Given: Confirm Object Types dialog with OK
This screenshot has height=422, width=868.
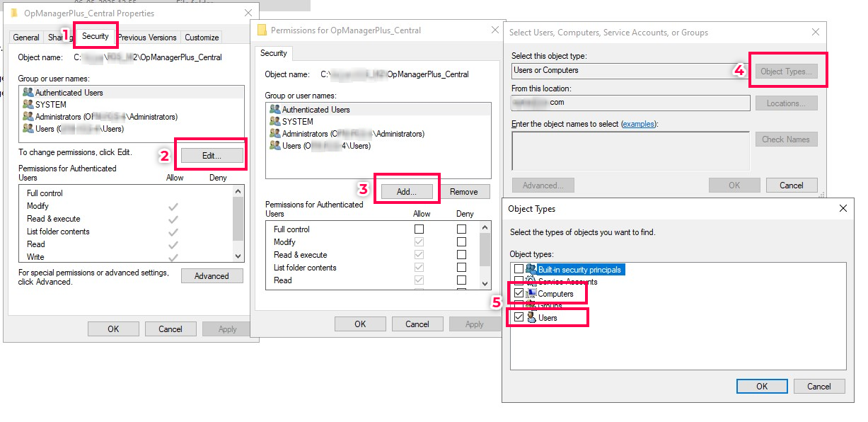Looking at the screenshot, I should click(762, 387).
